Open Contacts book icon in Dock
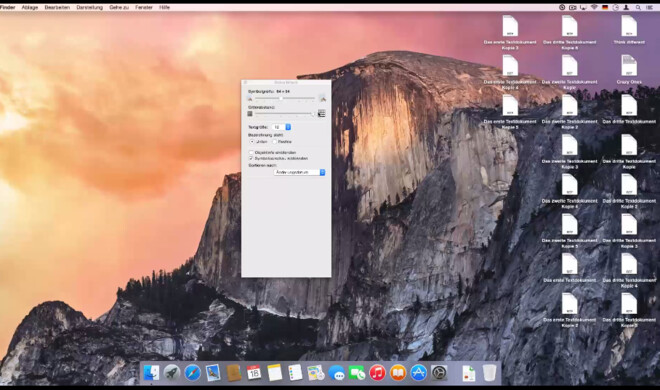 coord(234,373)
